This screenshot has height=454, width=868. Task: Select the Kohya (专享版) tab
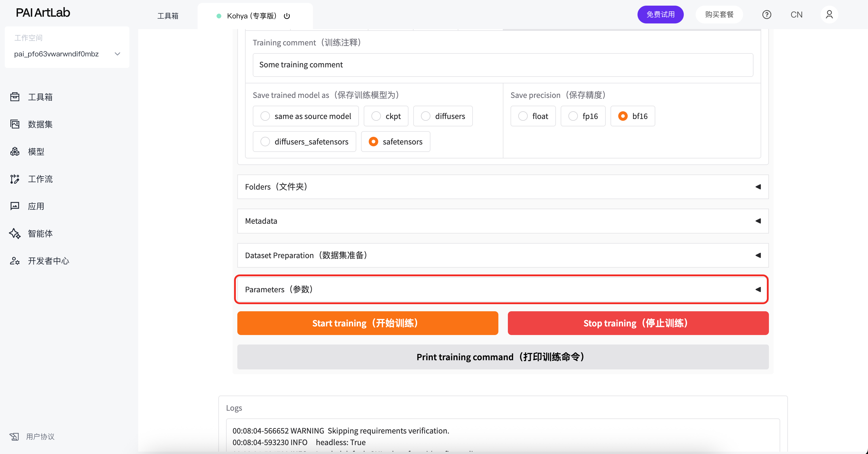pyautogui.click(x=251, y=16)
